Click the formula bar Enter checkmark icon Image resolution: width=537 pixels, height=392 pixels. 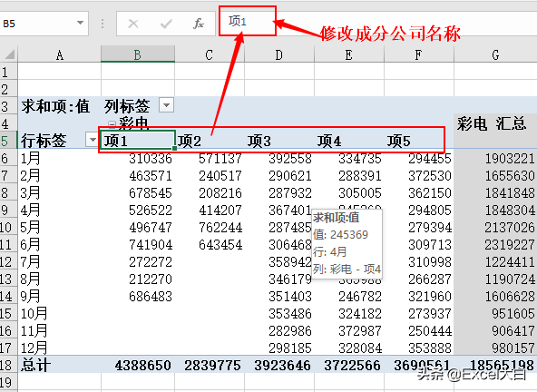166,24
